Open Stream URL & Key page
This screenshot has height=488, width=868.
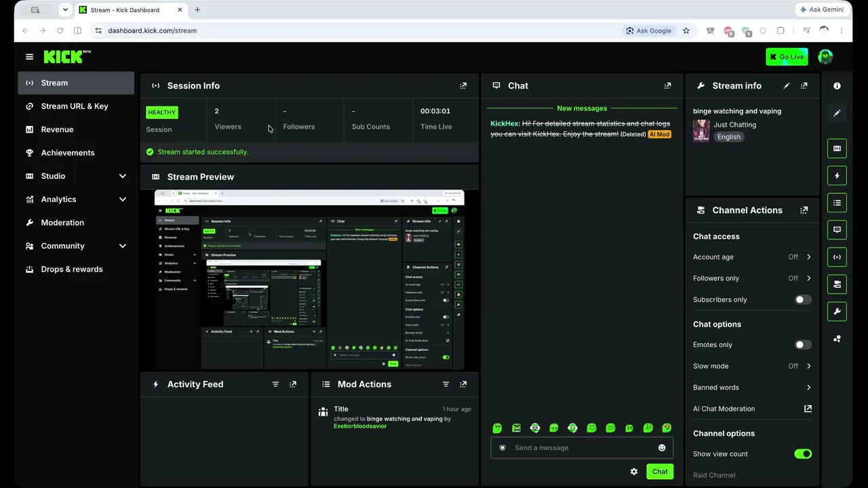(76, 106)
